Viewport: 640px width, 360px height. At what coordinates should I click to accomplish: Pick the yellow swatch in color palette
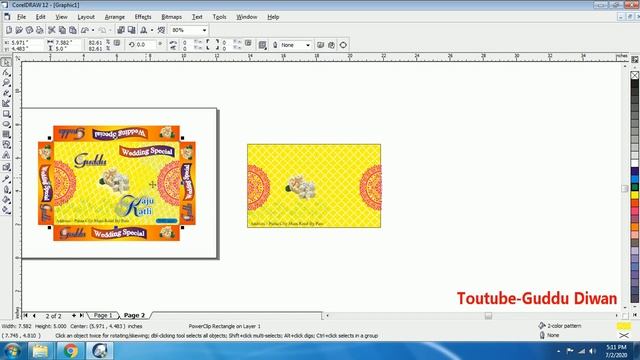(x=635, y=195)
